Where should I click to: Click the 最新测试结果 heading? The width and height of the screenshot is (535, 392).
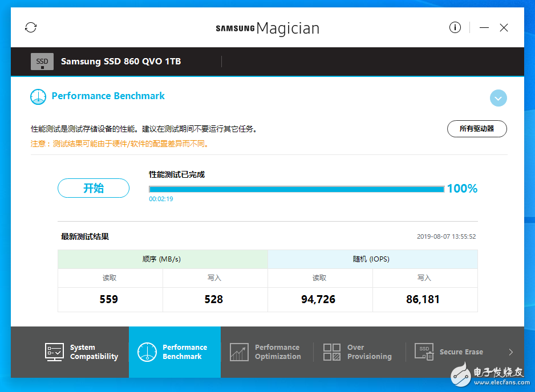[x=85, y=236]
